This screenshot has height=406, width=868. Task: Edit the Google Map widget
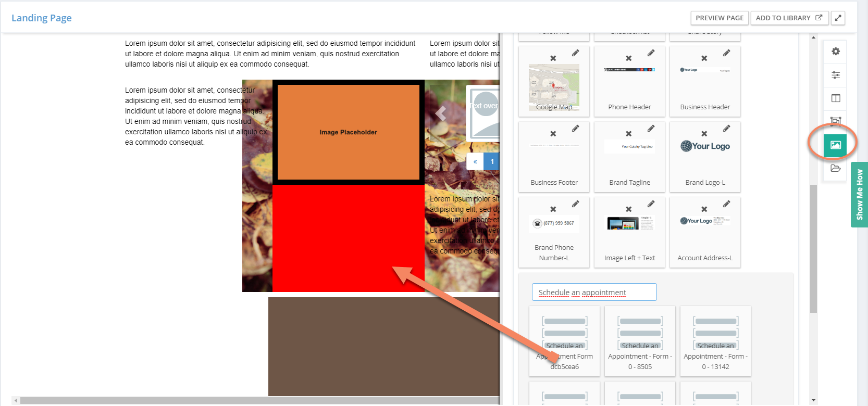pyautogui.click(x=575, y=53)
